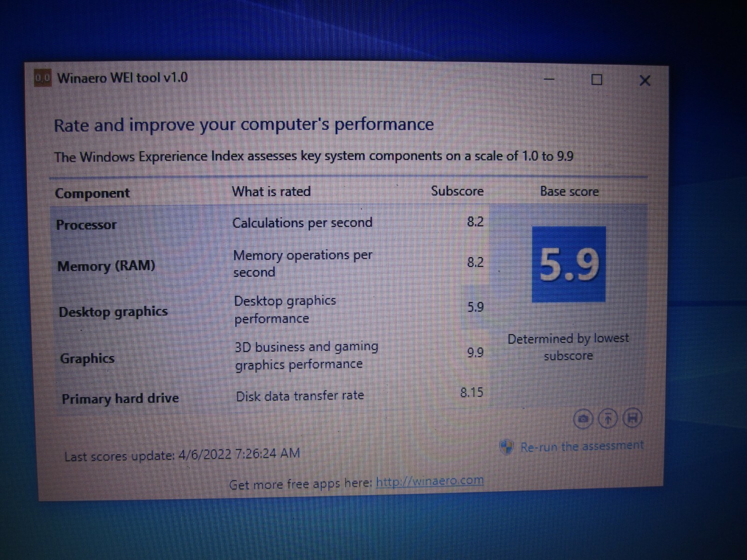747x560 pixels.
Task: Click the Last scores update timestamp
Action: [182, 455]
